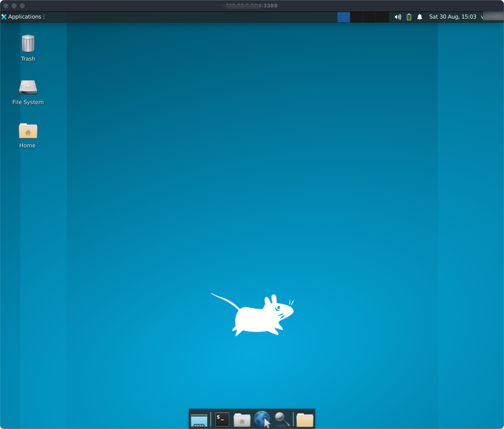Click the speaker volume icon in panel
Viewport: 504px width, 429px height.
pyautogui.click(x=398, y=17)
